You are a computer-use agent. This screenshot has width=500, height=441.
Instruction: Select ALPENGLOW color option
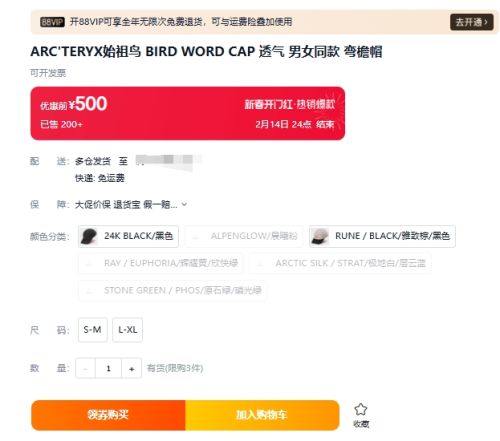[x=244, y=236]
